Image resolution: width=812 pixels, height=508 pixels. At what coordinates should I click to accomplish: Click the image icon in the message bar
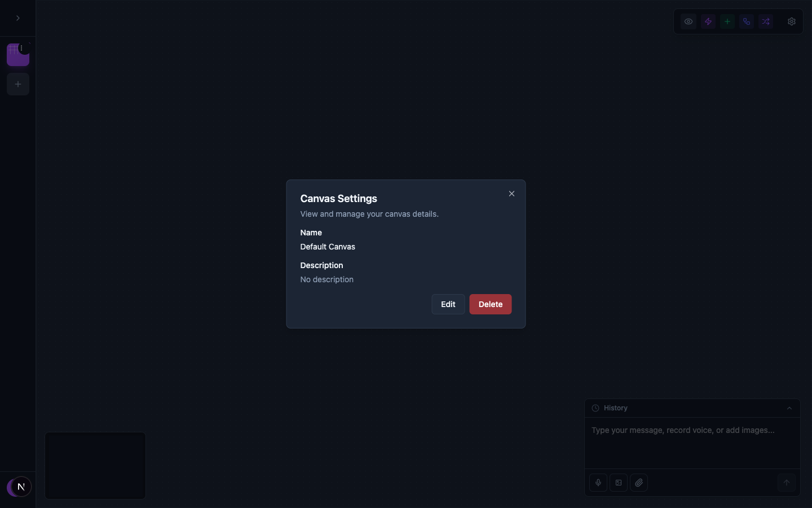click(618, 483)
